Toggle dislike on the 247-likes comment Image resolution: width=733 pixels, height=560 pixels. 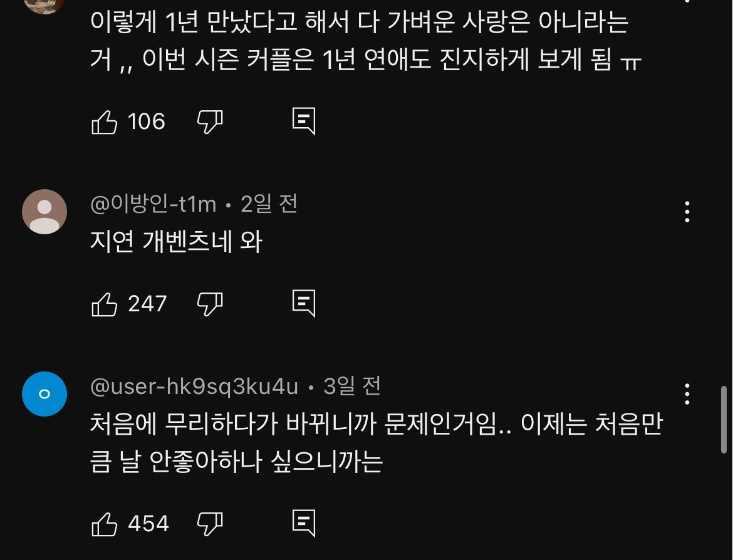[211, 304]
